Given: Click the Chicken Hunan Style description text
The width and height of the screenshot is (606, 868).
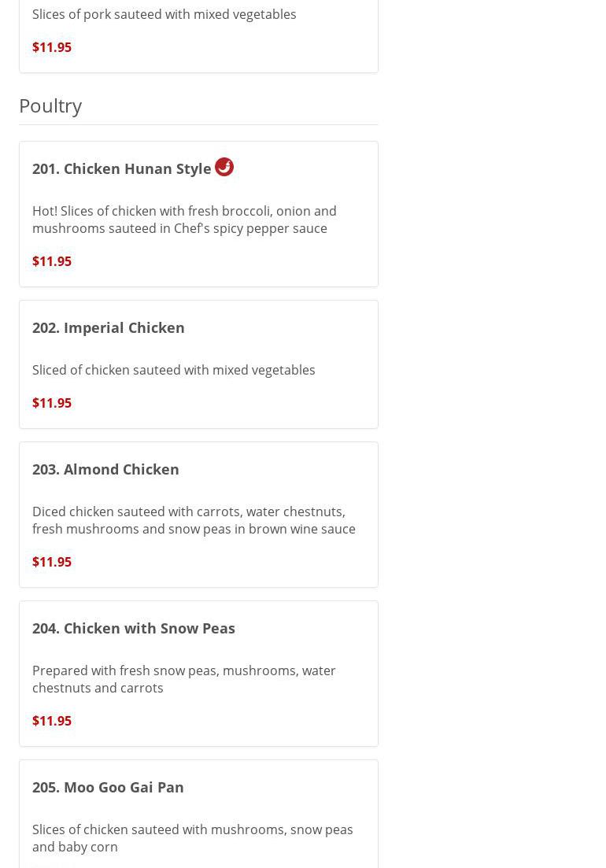Looking at the screenshot, I should (x=184, y=220).
